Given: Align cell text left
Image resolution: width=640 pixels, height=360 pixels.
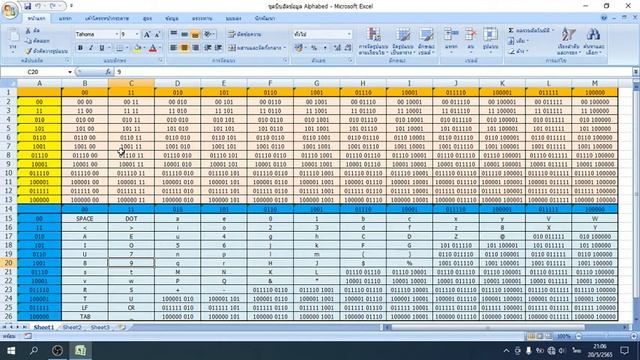Looking at the screenshot, I should tap(173, 48).
